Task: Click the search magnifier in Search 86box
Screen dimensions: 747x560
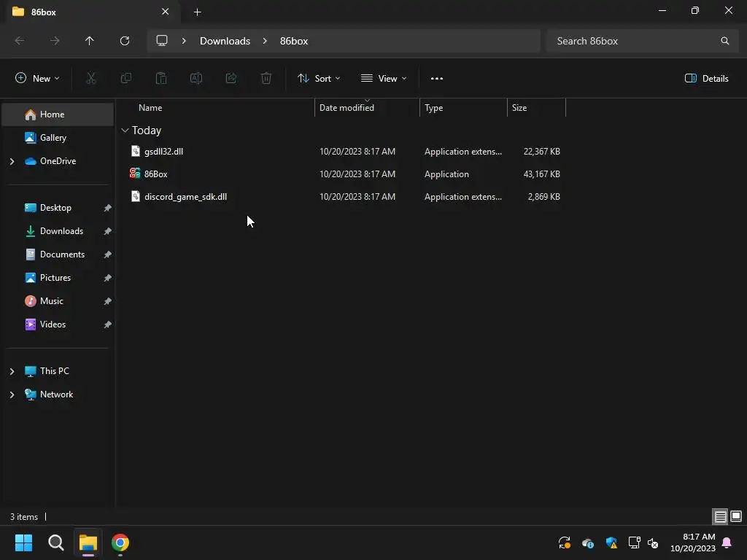Action: 724,41
